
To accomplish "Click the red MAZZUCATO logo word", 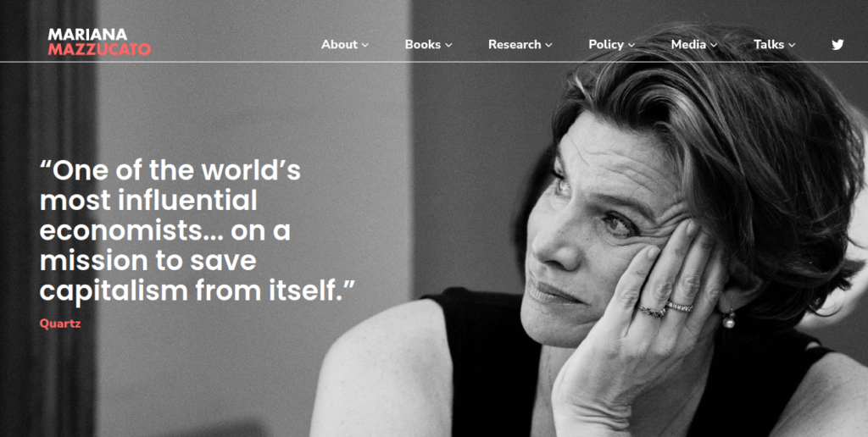I will (99, 50).
